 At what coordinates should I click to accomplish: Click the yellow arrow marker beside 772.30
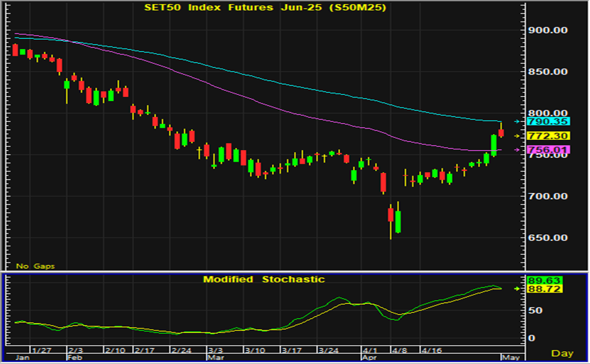[517, 136]
